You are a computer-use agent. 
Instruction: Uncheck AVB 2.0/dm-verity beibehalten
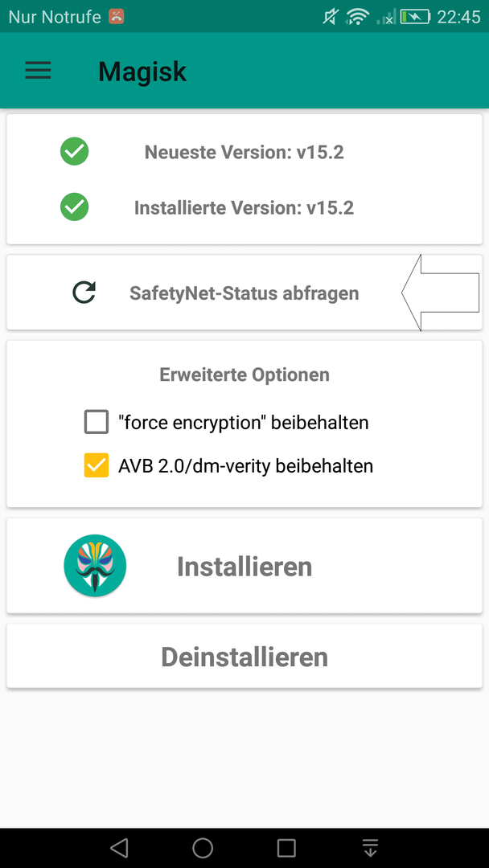tap(97, 465)
